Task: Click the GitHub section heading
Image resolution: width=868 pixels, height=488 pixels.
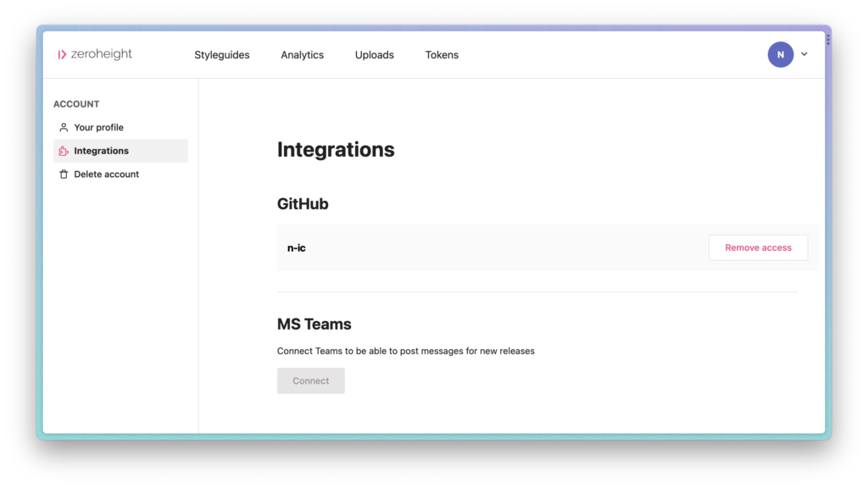Action: pos(303,203)
